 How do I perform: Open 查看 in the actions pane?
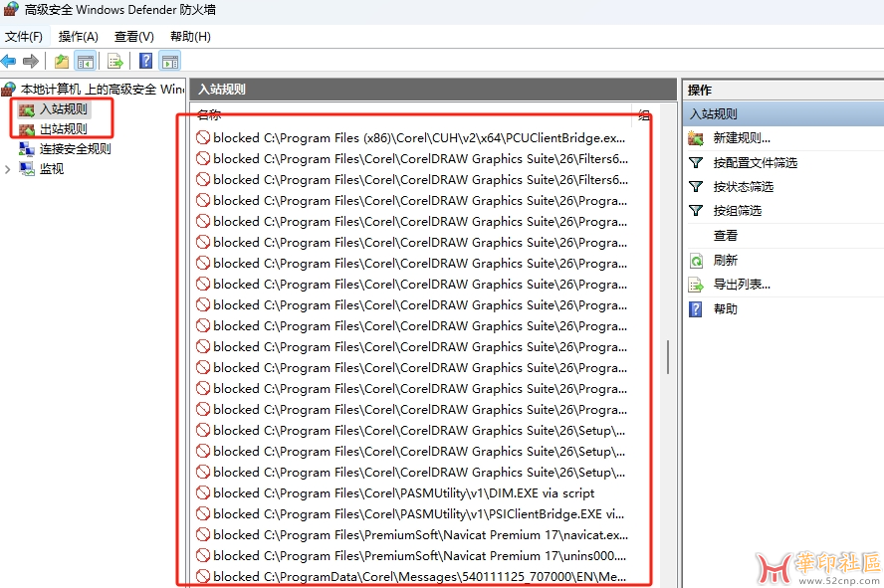point(726,236)
